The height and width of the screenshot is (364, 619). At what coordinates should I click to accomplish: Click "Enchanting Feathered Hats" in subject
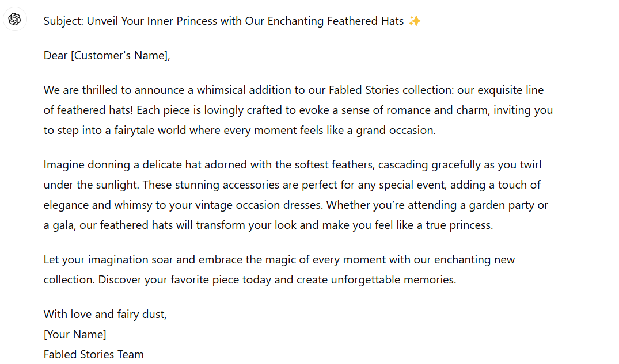tap(336, 21)
